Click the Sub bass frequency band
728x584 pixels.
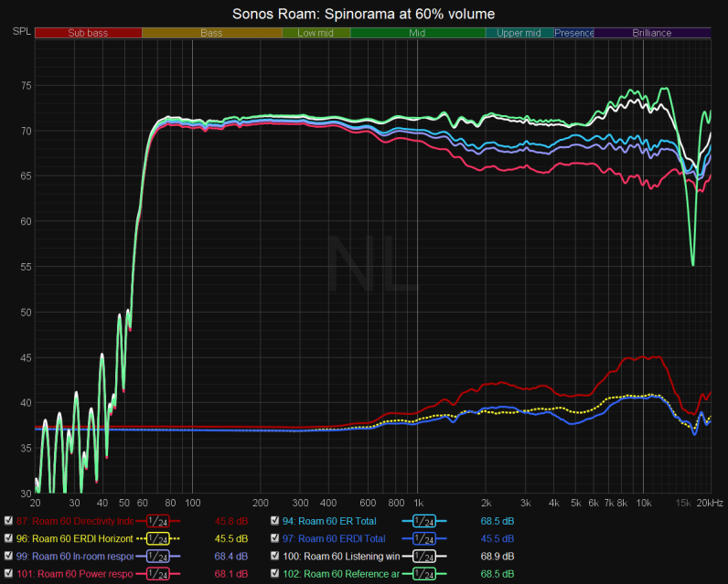[88, 33]
